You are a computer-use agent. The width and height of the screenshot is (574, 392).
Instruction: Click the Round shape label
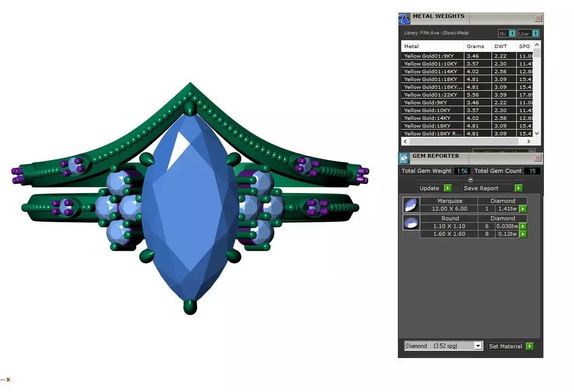(x=450, y=218)
